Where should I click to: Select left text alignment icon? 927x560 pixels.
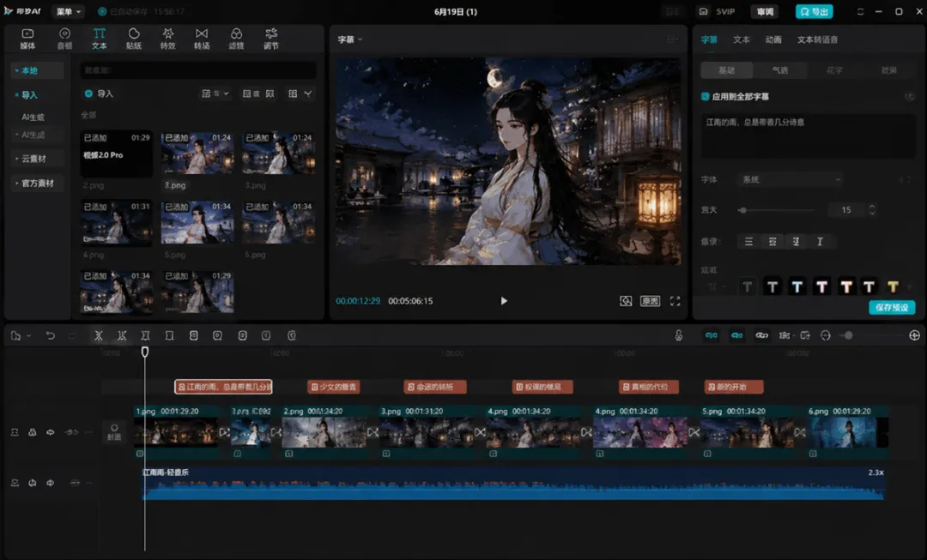748,242
